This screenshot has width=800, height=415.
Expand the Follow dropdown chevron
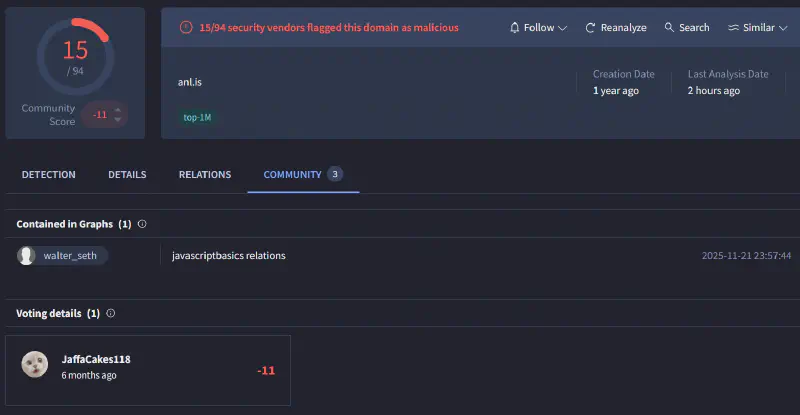click(562, 28)
